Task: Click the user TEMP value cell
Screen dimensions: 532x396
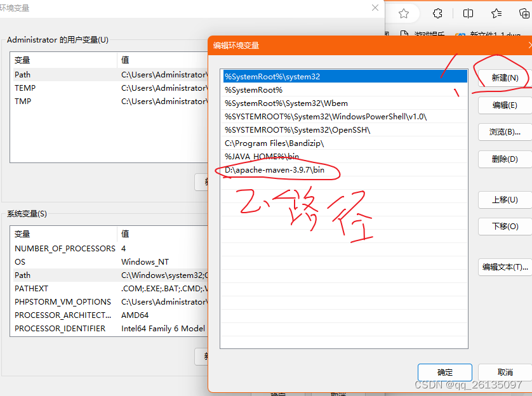Action: [x=164, y=88]
